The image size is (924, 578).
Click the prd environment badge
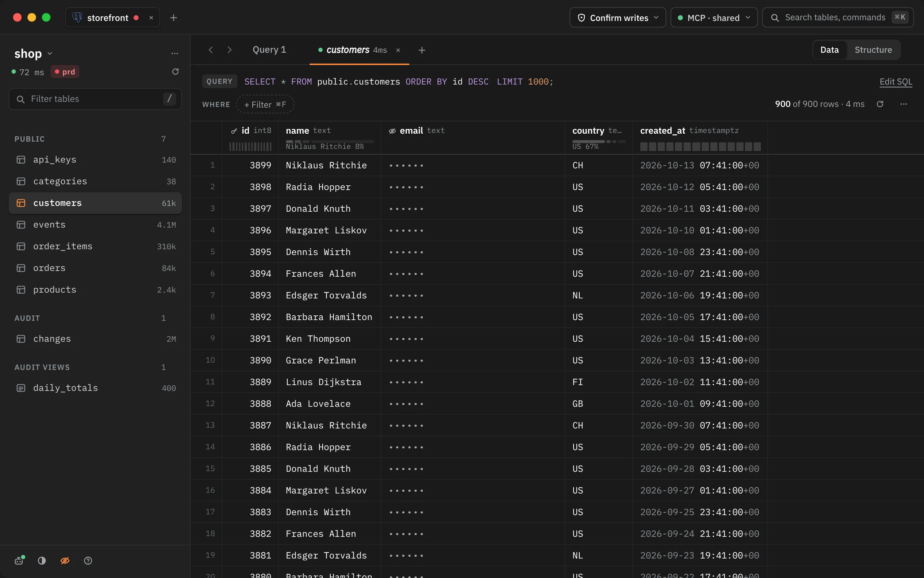point(65,72)
